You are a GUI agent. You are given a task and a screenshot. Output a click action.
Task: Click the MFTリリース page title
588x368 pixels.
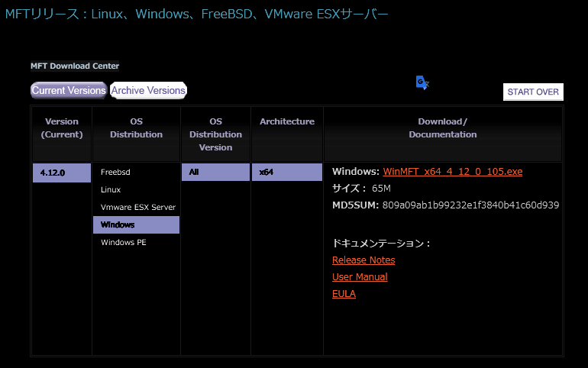point(196,15)
